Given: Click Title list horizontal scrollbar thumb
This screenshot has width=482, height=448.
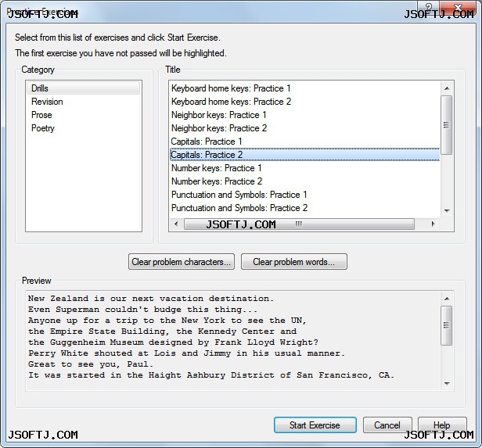Looking at the screenshot, I should click(x=299, y=224).
